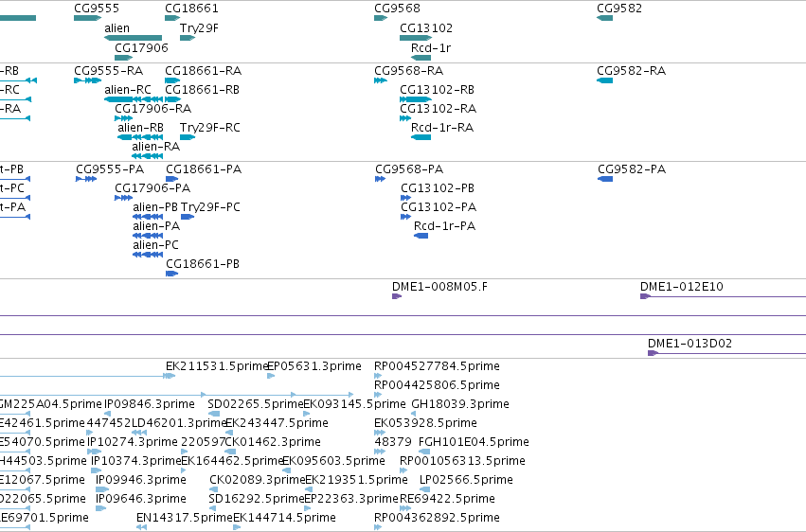Select the alien gene bar glyph
The width and height of the screenshot is (806, 532).
pyautogui.click(x=134, y=38)
